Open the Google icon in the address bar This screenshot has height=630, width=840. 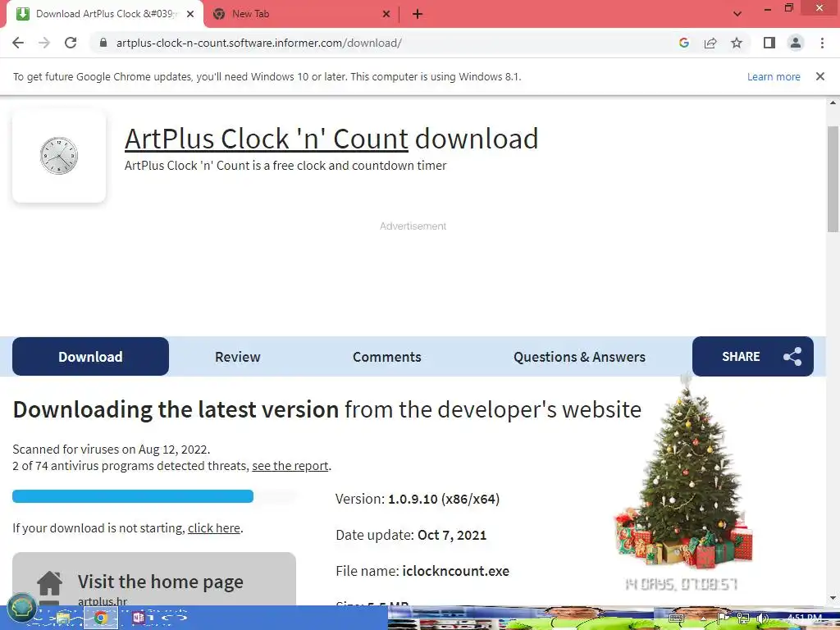[683, 43]
